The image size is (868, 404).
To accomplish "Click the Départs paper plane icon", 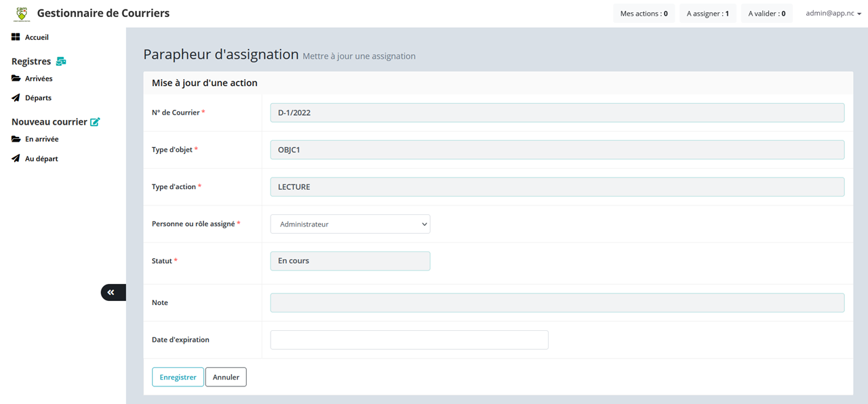I will click(x=16, y=98).
